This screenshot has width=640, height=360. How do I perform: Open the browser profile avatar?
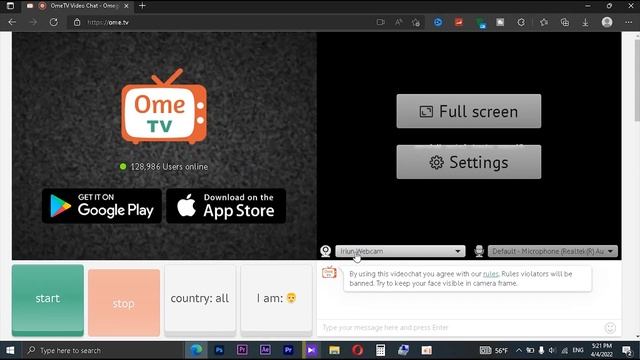pos(607,22)
